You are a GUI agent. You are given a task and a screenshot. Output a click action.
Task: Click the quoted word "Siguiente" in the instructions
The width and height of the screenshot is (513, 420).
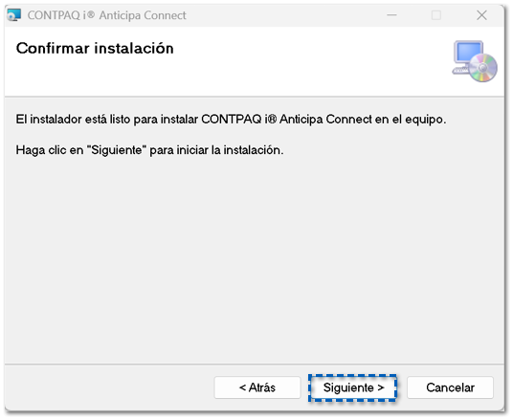click(x=117, y=150)
